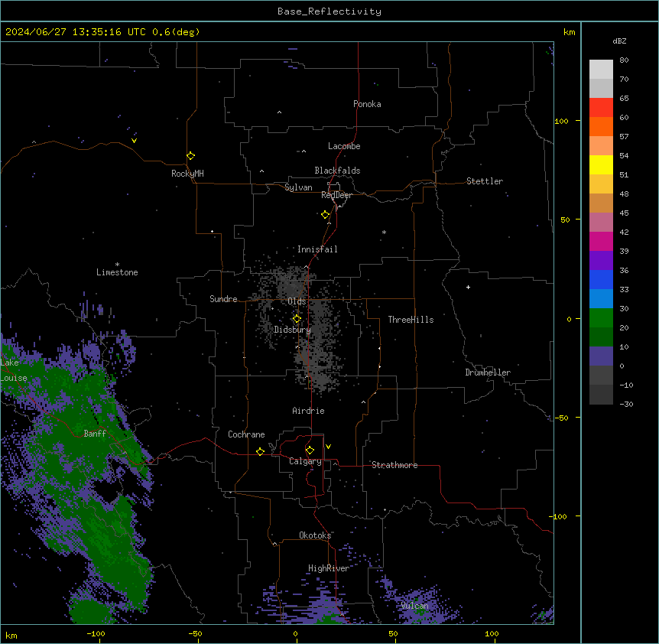The width and height of the screenshot is (659, 644).
Task: Click the yellow V marker west of RockyMH
Action: pyautogui.click(x=134, y=141)
